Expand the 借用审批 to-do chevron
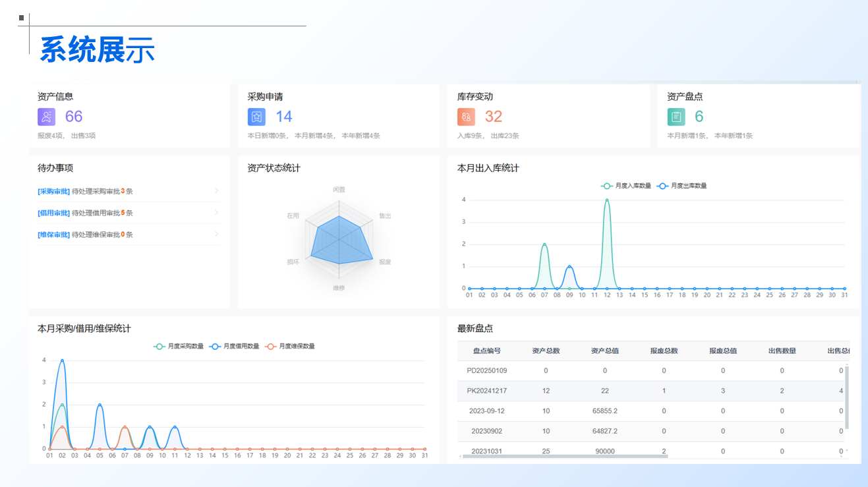The image size is (868, 487). point(216,213)
